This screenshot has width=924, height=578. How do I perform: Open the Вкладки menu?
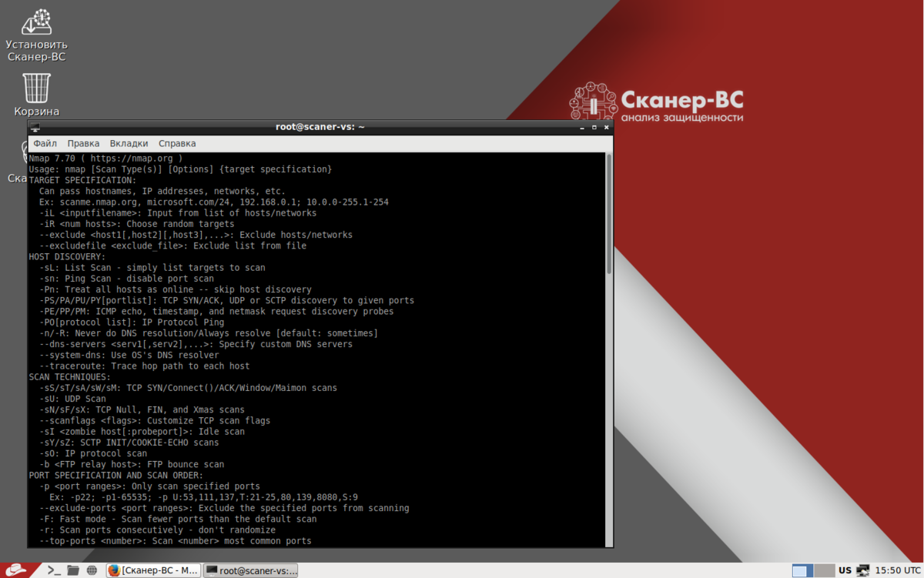click(x=129, y=143)
